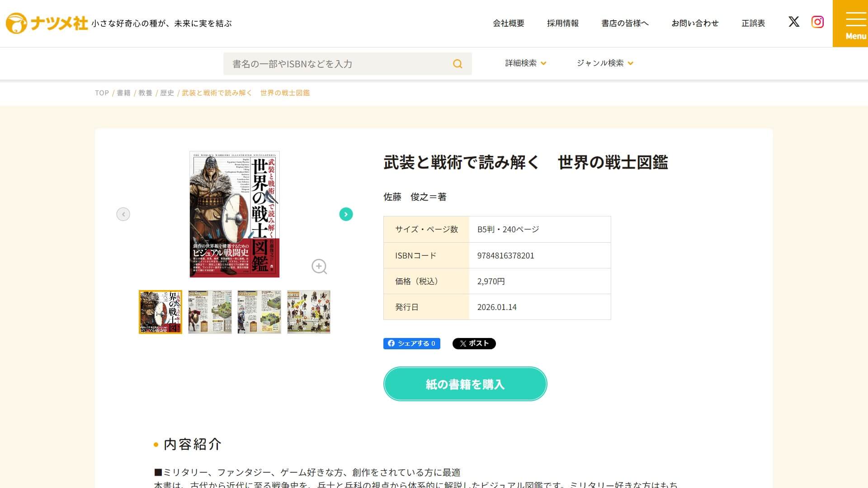This screenshot has height=488, width=868.
Task: Open the Instagram icon in the header
Action: point(817,22)
